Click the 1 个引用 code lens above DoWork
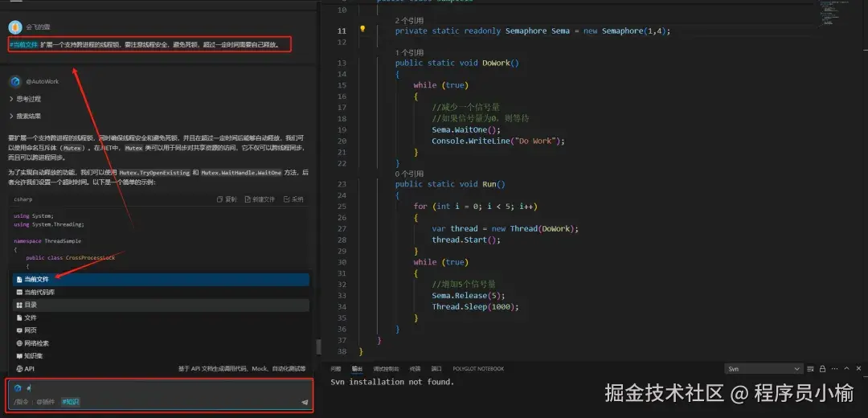 tap(410, 52)
